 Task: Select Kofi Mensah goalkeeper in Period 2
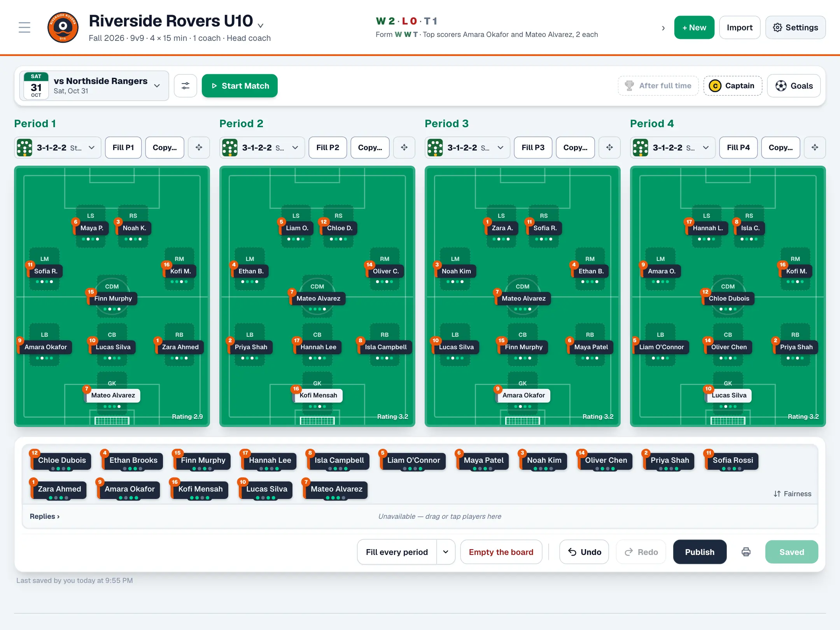coord(318,395)
